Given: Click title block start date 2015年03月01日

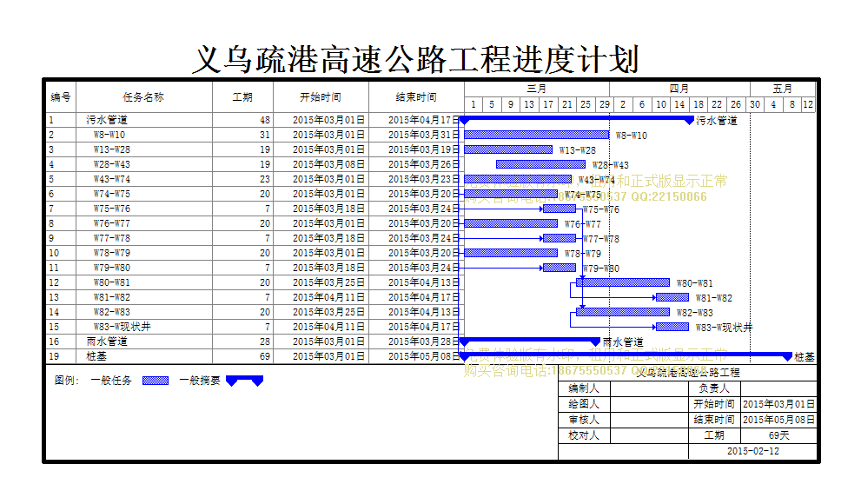Looking at the screenshot, I should click(778, 404).
